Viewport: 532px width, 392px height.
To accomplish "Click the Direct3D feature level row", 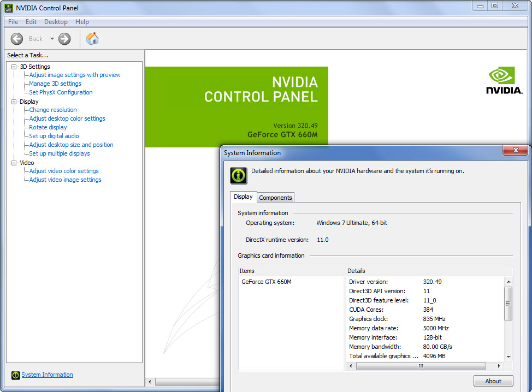I will 426,300.
